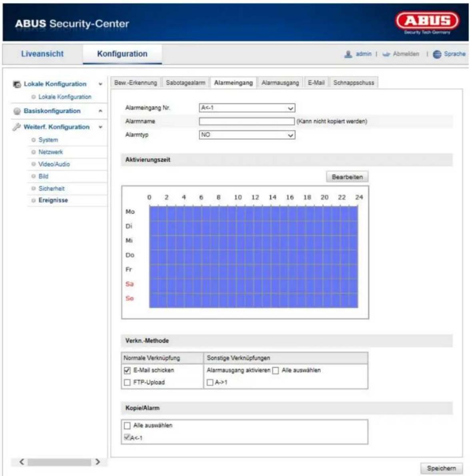Open the Netzwerk settings item

coord(51,152)
